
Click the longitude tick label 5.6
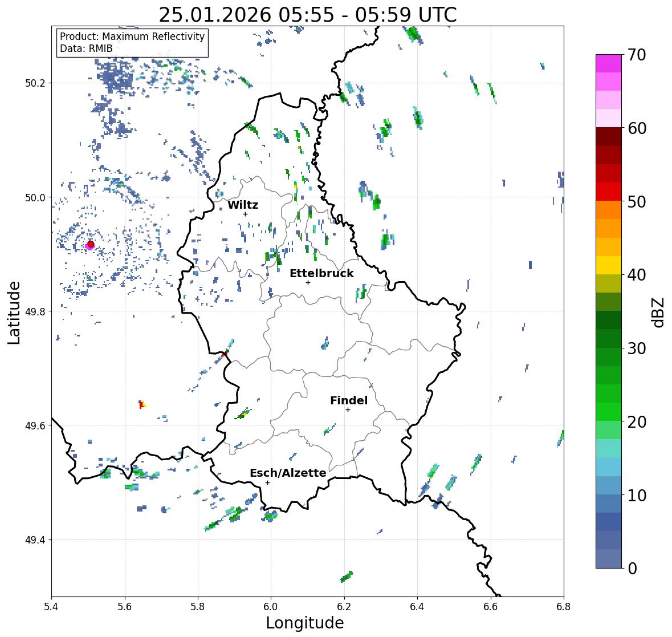coord(125,606)
